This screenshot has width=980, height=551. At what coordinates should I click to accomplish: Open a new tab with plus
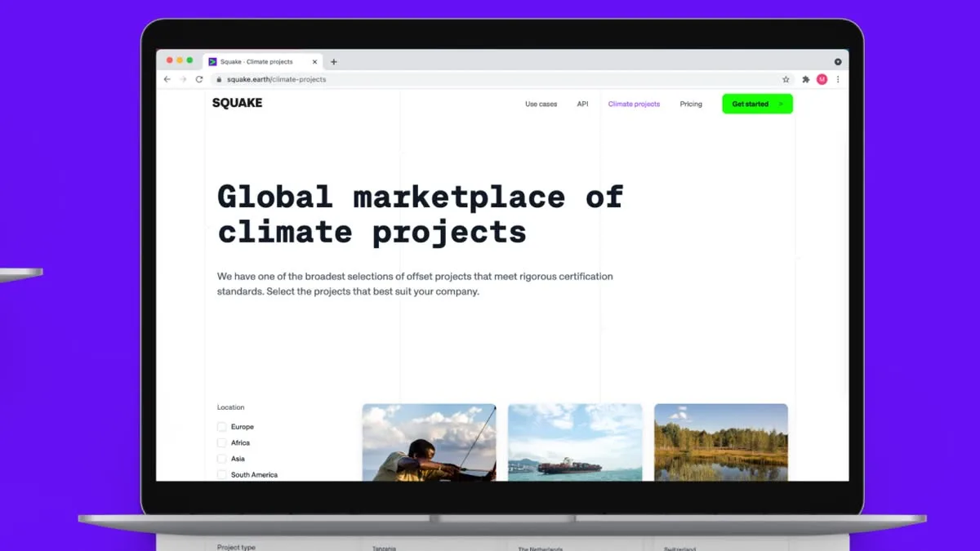[333, 62]
